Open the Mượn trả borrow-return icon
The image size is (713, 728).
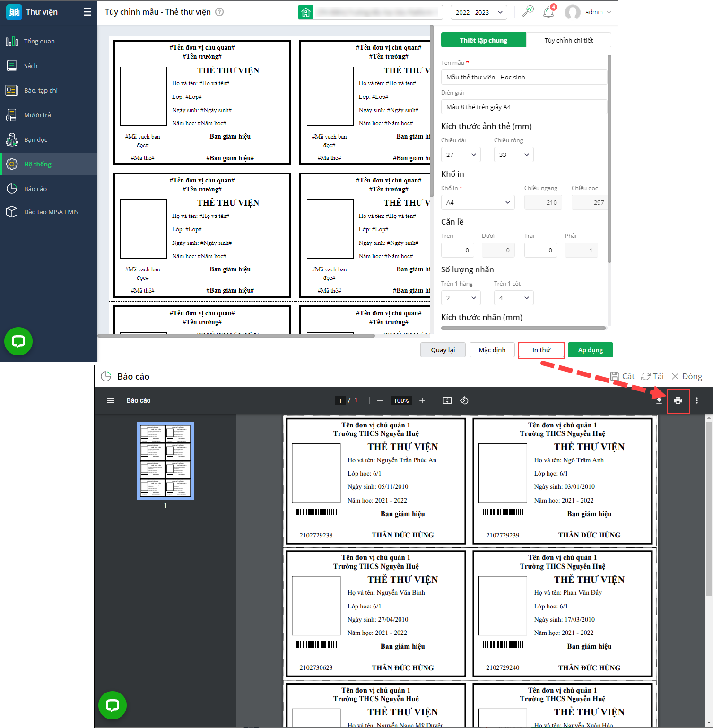point(12,115)
